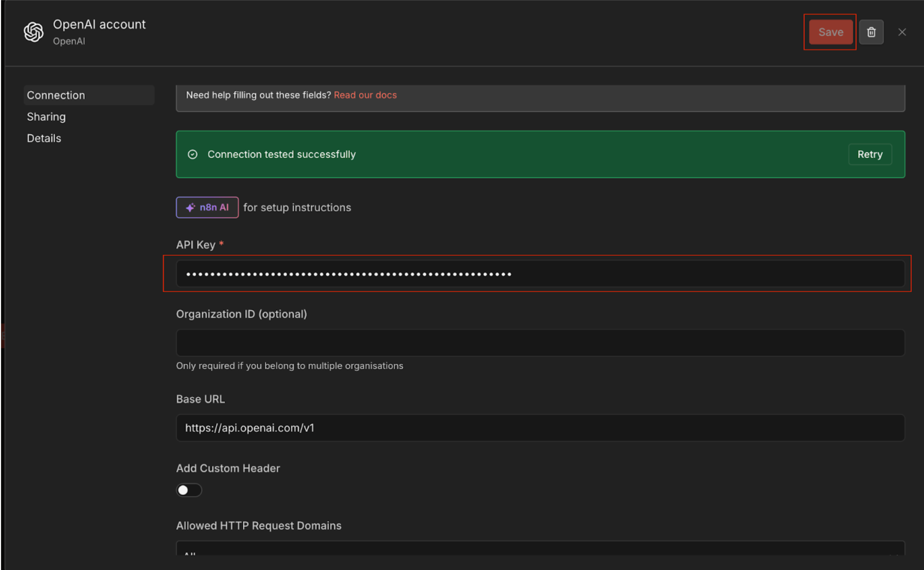The height and width of the screenshot is (570, 924).
Task: Click the 'for setup instructions' text
Action: (x=297, y=208)
